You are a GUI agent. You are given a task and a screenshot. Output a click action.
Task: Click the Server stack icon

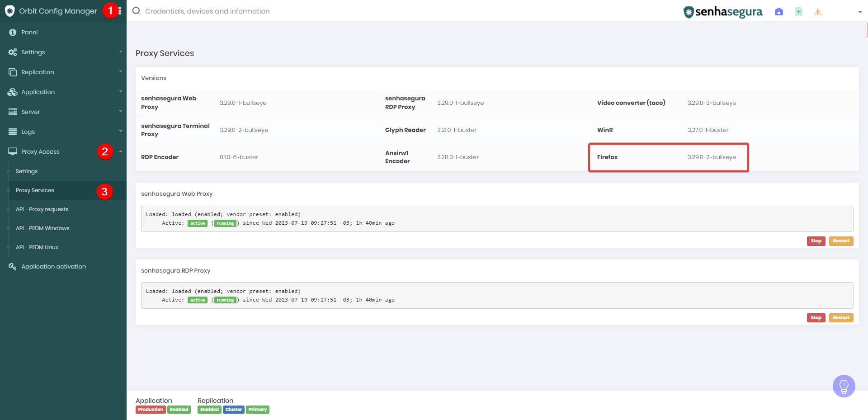[13, 112]
